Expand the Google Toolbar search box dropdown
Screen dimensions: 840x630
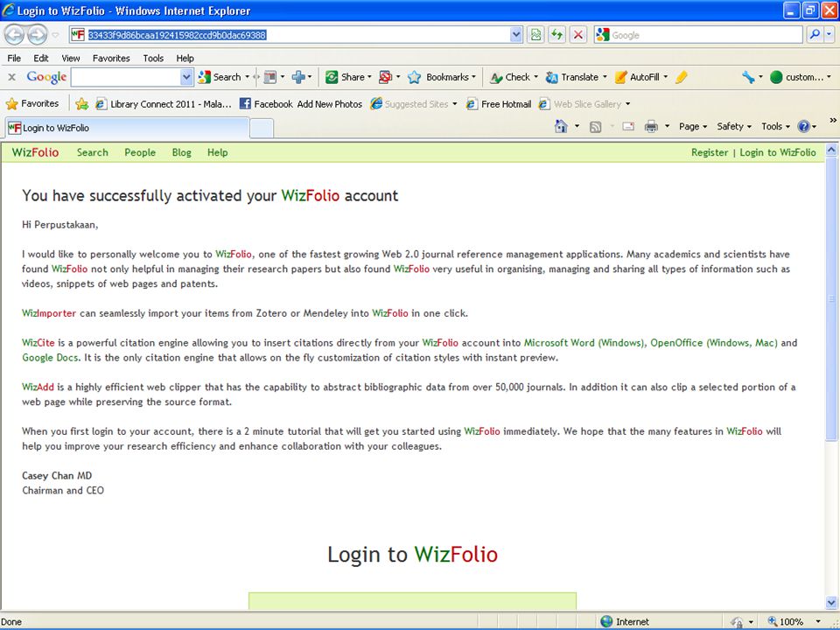click(185, 77)
